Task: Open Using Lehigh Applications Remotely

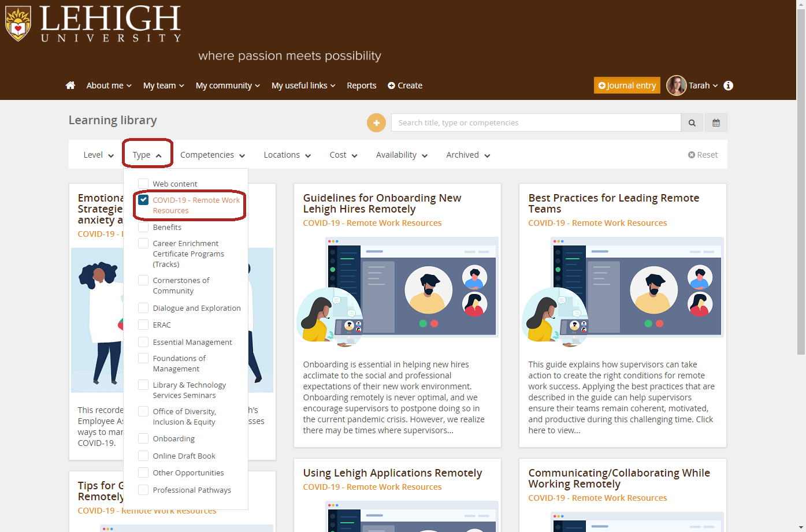Action: tap(392, 473)
